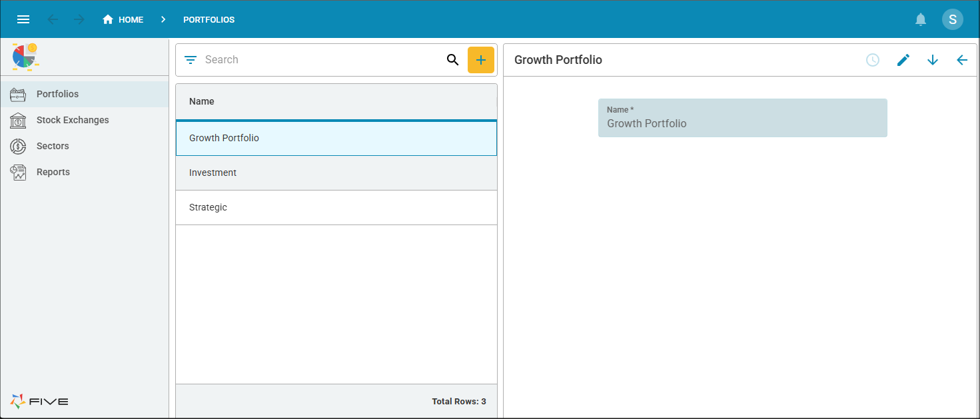The width and height of the screenshot is (980, 419).
Task: Click the down arrow in form header
Action: click(932, 60)
